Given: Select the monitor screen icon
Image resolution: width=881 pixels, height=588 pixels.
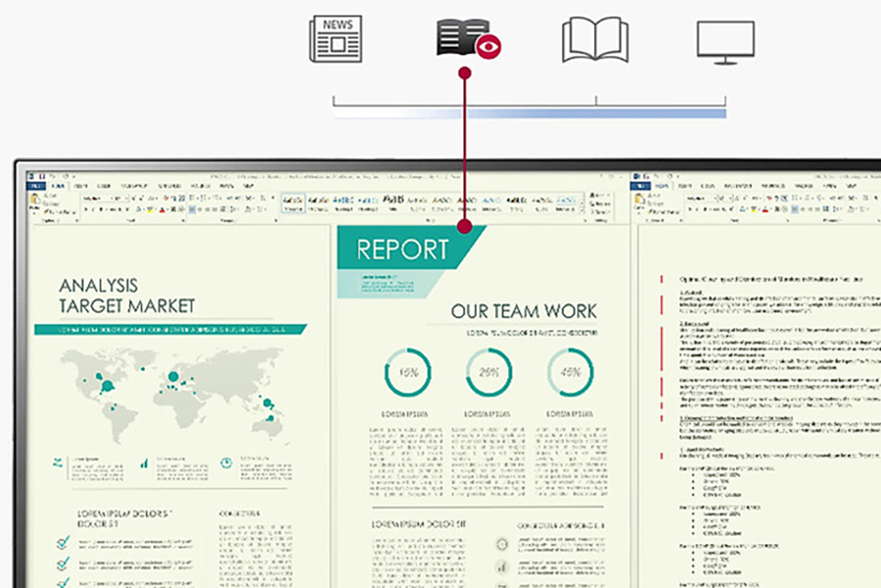Looking at the screenshot, I should 725,43.
